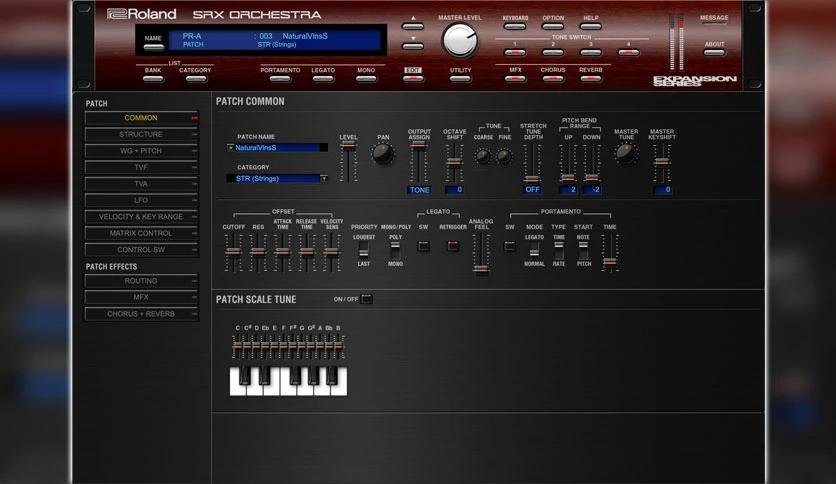
Task: Select the COMMON patch tab
Action: pyautogui.click(x=141, y=118)
